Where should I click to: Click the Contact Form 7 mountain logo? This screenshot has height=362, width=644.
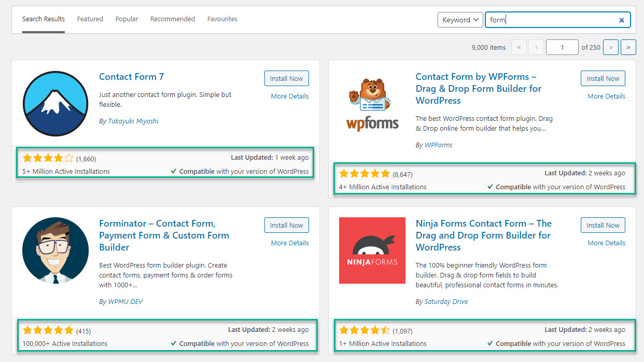(x=55, y=103)
